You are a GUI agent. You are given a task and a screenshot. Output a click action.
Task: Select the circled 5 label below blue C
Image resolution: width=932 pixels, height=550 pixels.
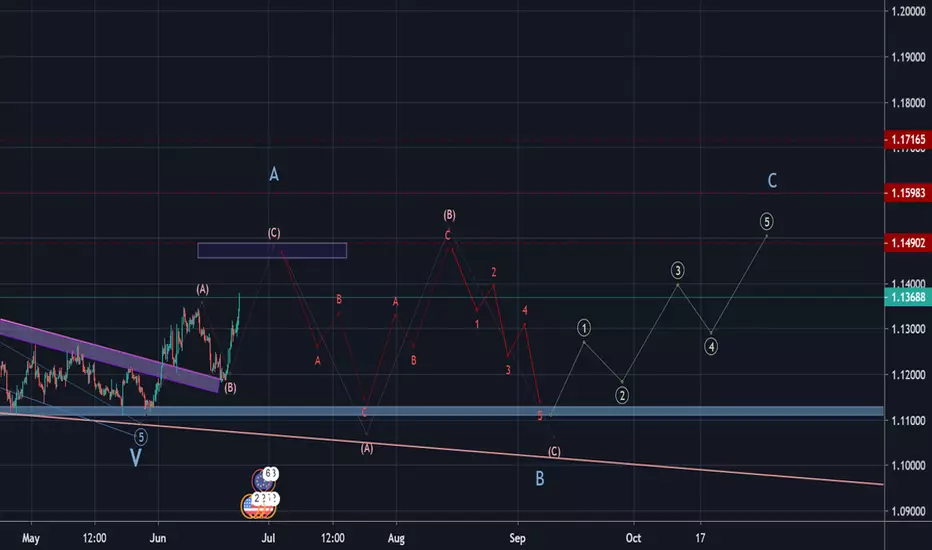(767, 222)
